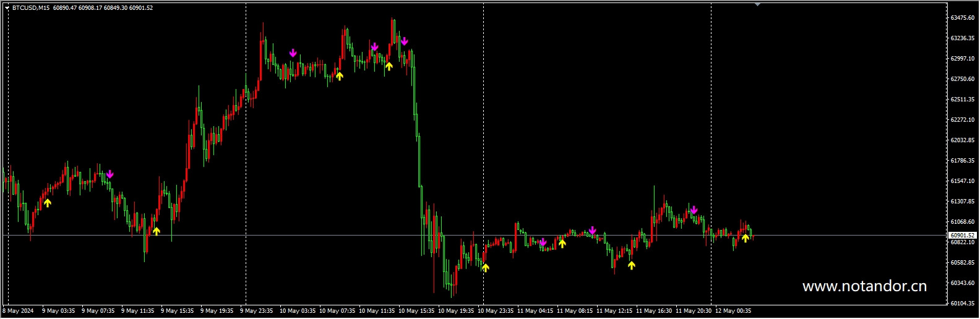Click the 63236.35 price scale value

(x=963, y=38)
